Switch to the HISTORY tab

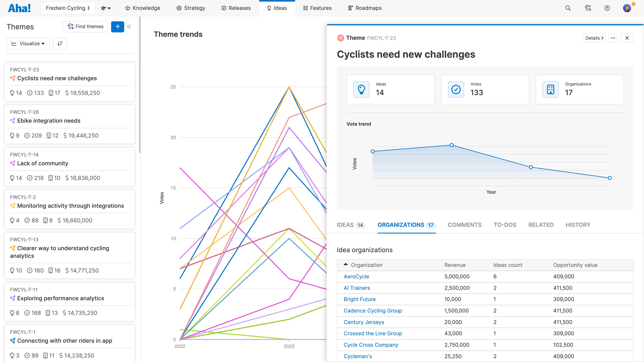click(x=578, y=225)
